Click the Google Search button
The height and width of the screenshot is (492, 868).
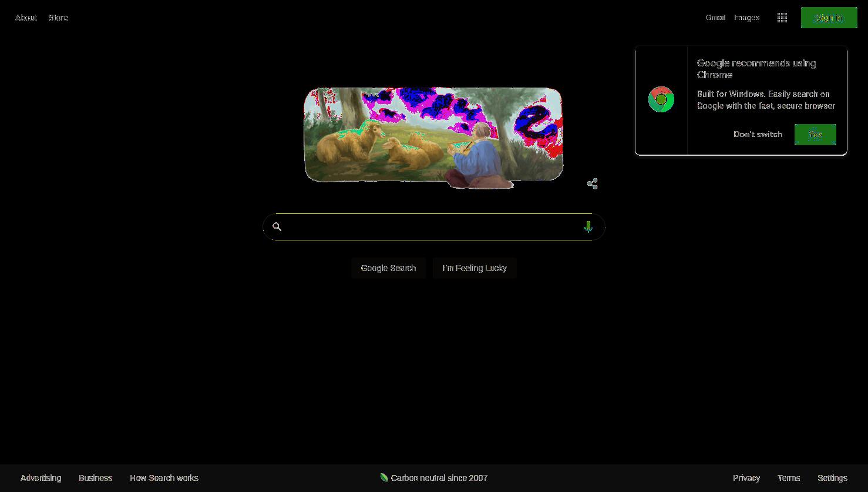[388, 268]
